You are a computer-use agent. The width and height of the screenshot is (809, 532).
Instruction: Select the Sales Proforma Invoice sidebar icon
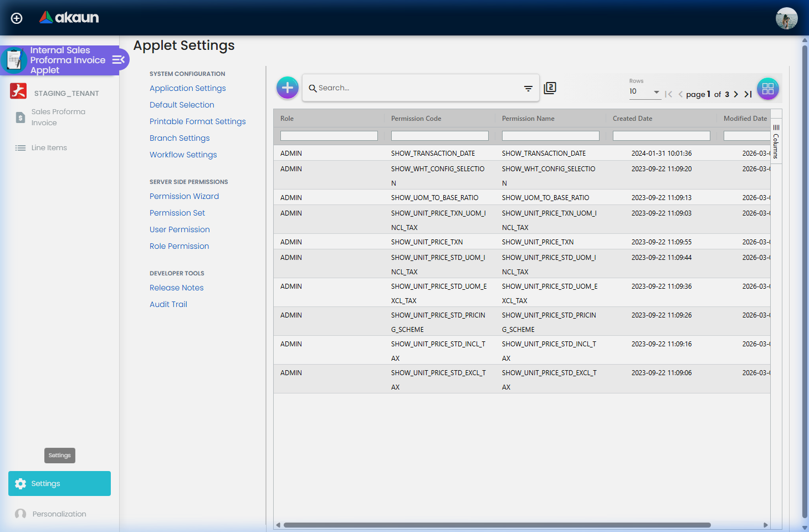coord(20,117)
